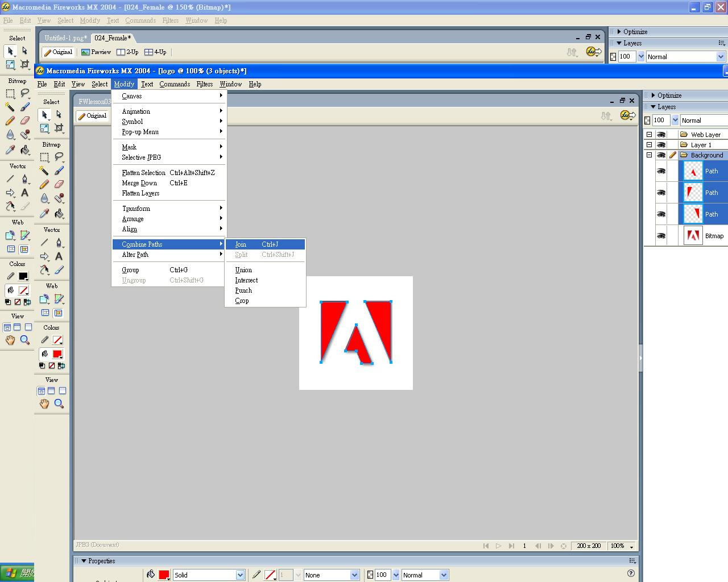The width and height of the screenshot is (728, 582).
Task: Select the Slice tool in logo window toolbar
Action: (x=59, y=299)
